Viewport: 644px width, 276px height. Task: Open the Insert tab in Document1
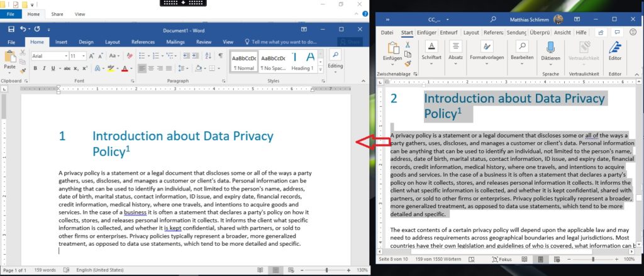tap(61, 42)
